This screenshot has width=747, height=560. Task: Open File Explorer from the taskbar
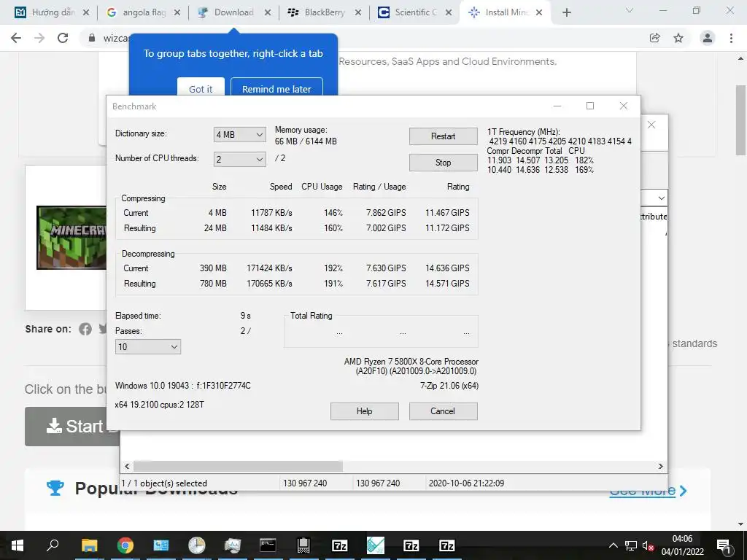(89, 545)
